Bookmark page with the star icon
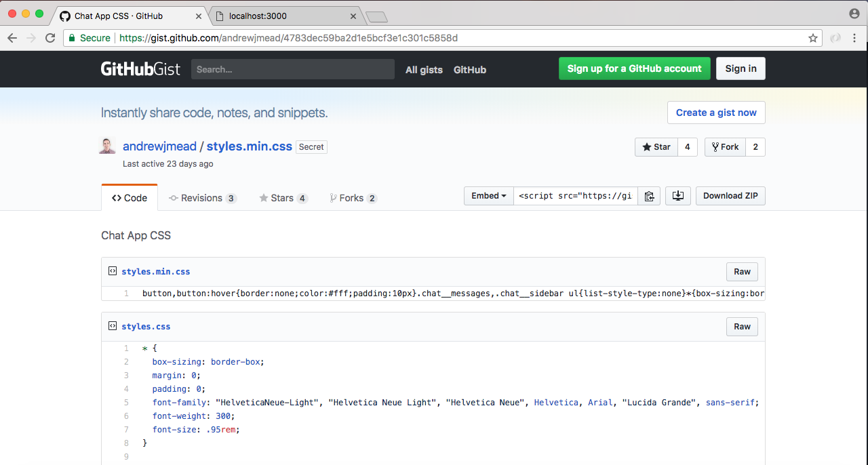The image size is (868, 465). point(813,38)
